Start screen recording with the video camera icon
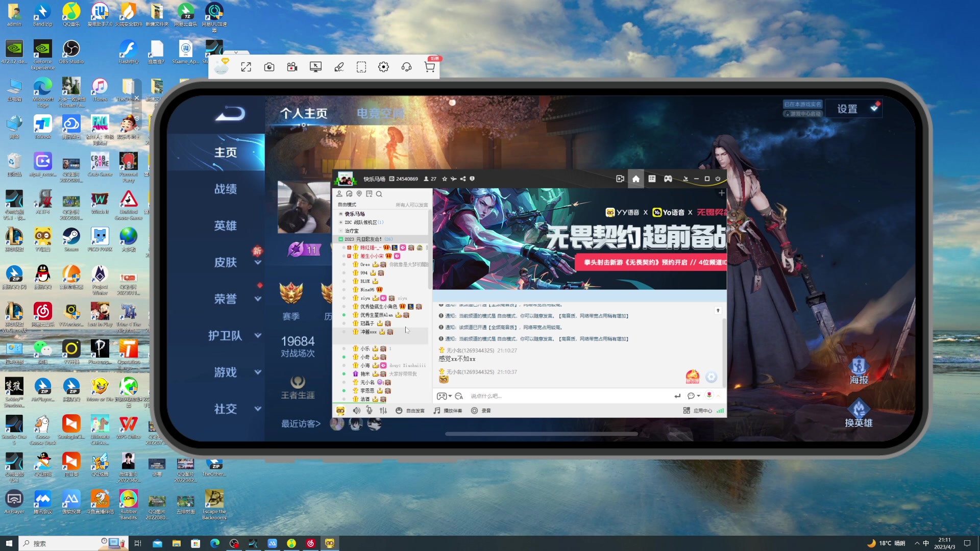 pyautogui.click(x=292, y=67)
